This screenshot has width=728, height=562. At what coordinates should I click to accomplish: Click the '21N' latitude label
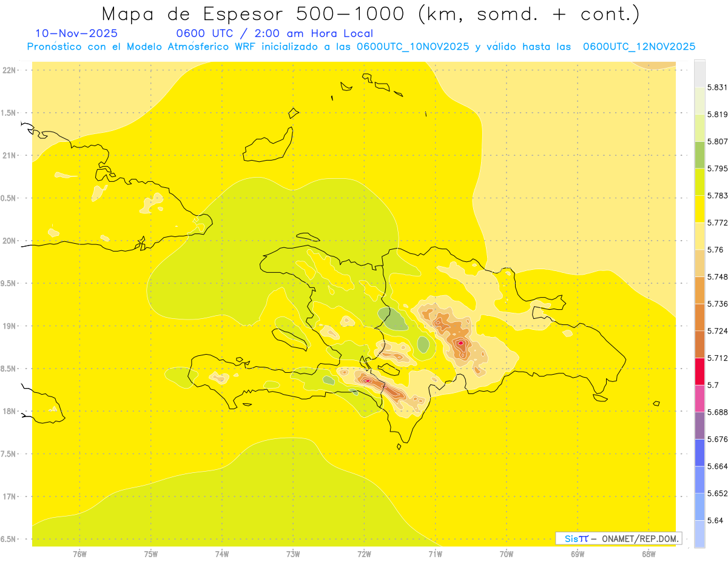(x=9, y=156)
